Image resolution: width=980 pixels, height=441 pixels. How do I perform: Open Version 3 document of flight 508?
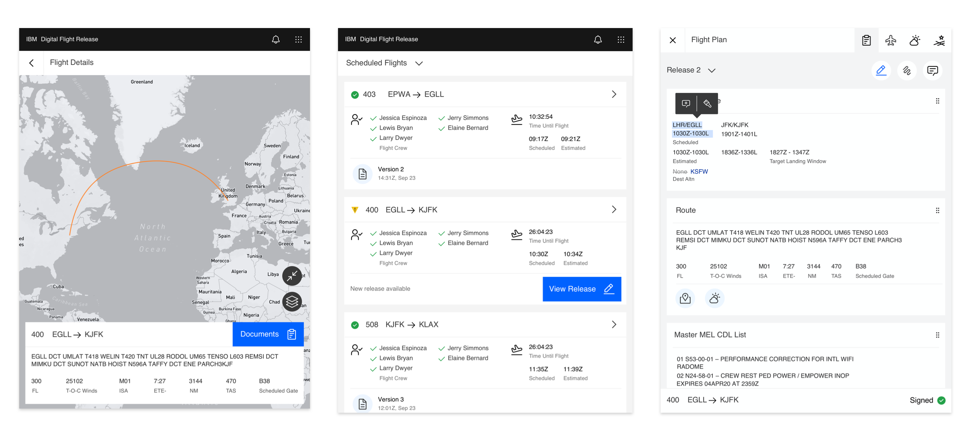(362, 403)
